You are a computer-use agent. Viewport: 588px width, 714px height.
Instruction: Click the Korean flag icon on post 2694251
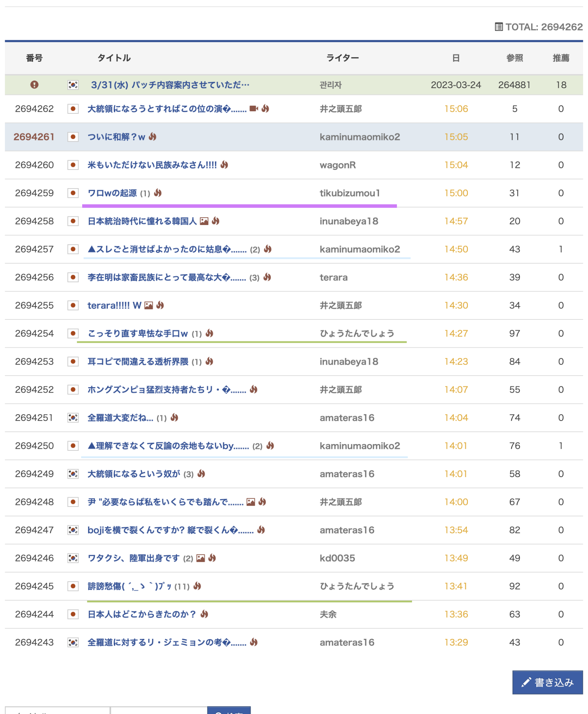click(x=73, y=418)
